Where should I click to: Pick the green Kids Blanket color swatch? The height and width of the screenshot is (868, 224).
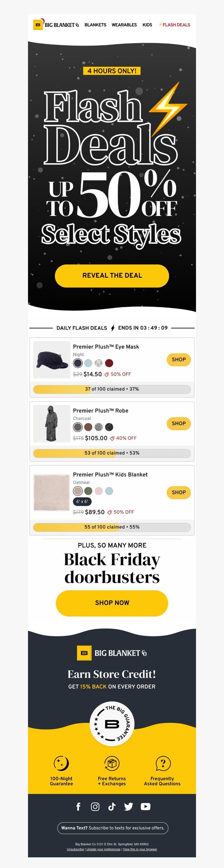[x=88, y=491]
